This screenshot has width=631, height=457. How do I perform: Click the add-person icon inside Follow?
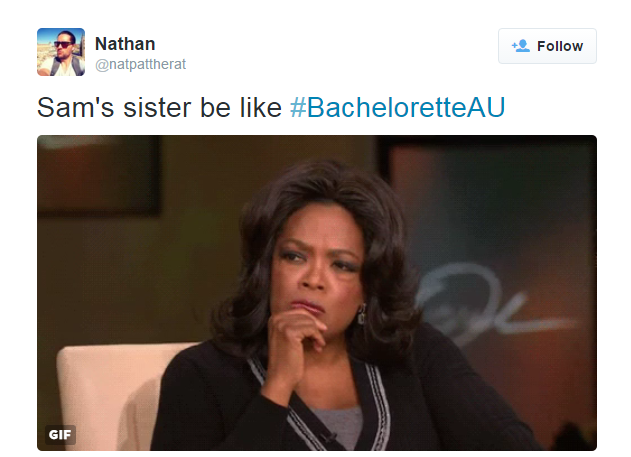pos(521,46)
